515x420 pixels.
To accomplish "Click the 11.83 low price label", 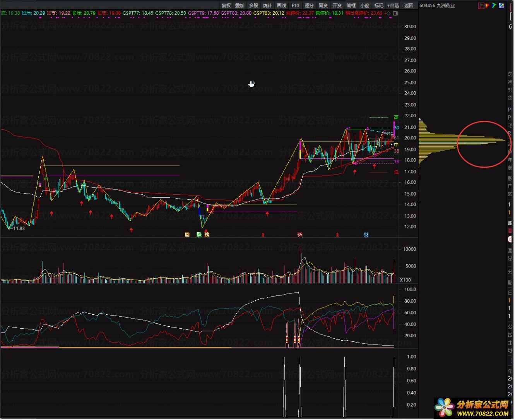I will [19, 229].
